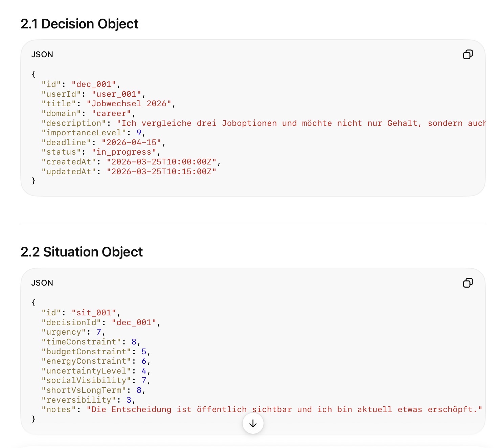Click the "Jobwechsel 2026" title value
The width and height of the screenshot is (498, 448).
[129, 104]
